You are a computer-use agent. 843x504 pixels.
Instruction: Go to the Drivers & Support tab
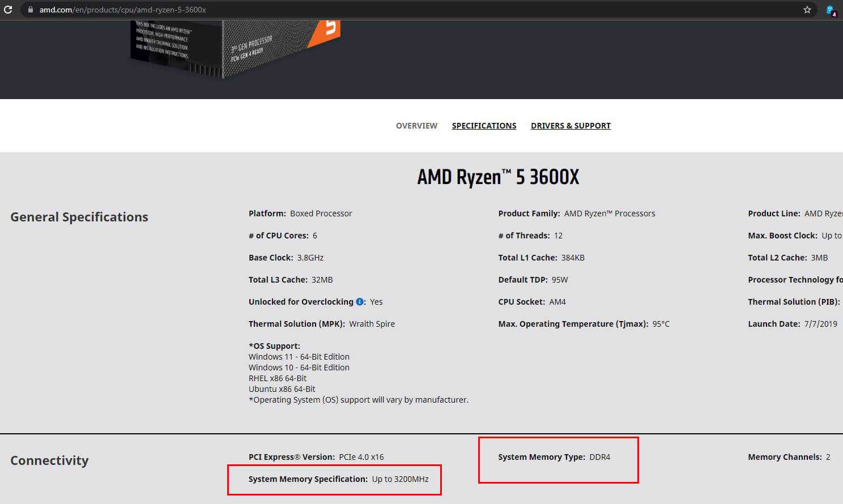pyautogui.click(x=570, y=126)
